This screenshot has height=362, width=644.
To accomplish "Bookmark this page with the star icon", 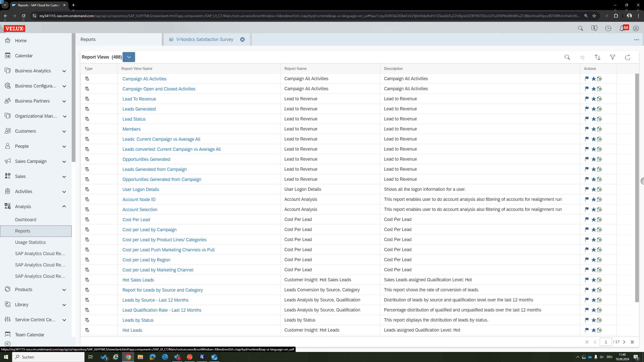I will (594, 16).
